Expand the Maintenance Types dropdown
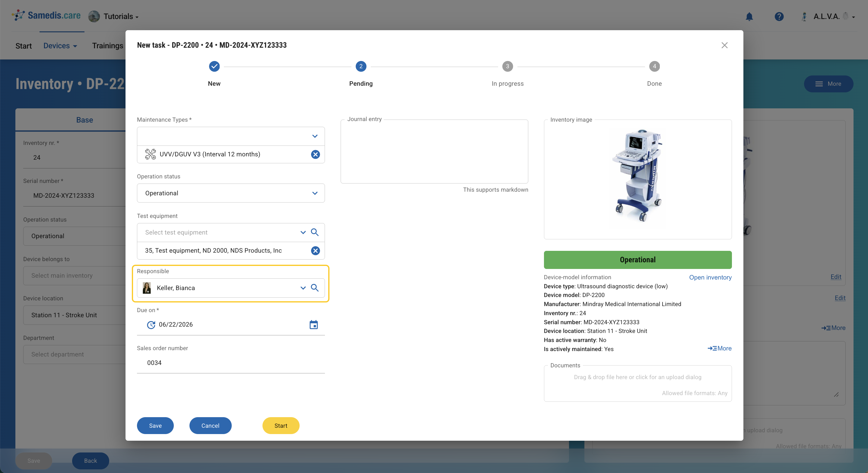Image resolution: width=868 pixels, height=473 pixels. tap(314, 136)
